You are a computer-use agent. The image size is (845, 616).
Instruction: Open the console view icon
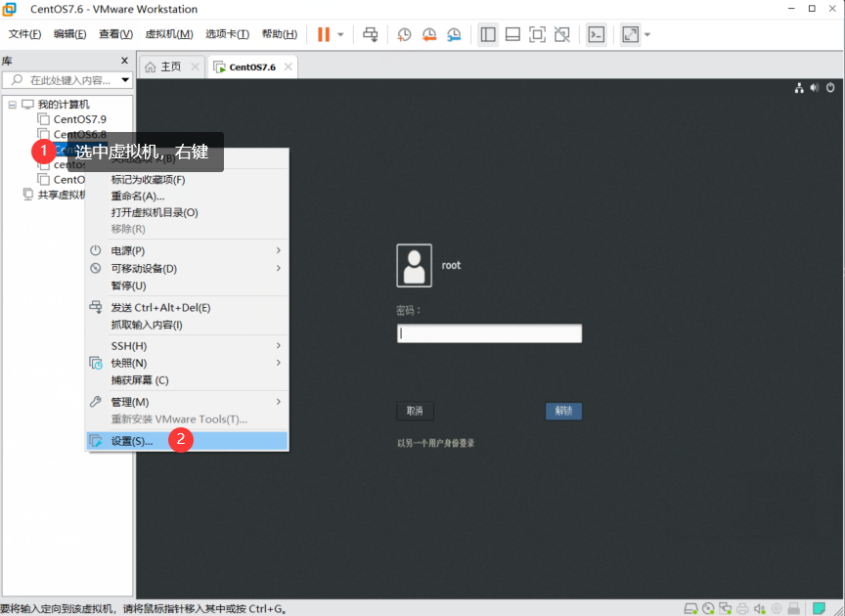[x=596, y=34]
